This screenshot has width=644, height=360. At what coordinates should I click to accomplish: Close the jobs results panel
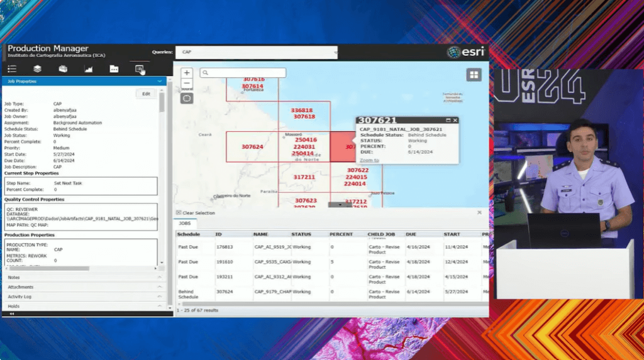[x=479, y=212]
